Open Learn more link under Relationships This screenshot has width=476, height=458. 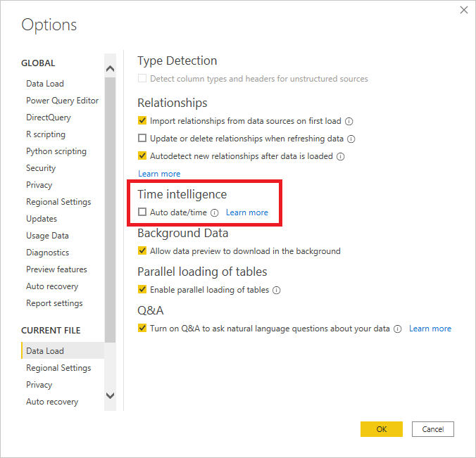click(159, 174)
